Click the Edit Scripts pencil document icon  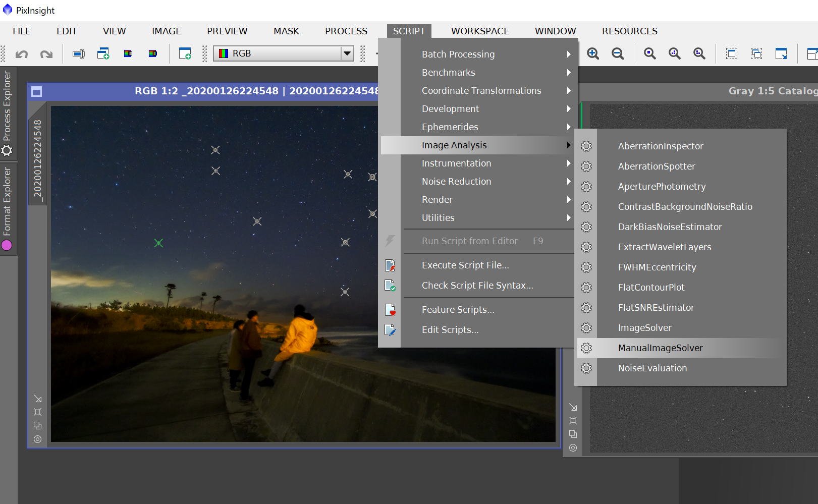click(390, 330)
